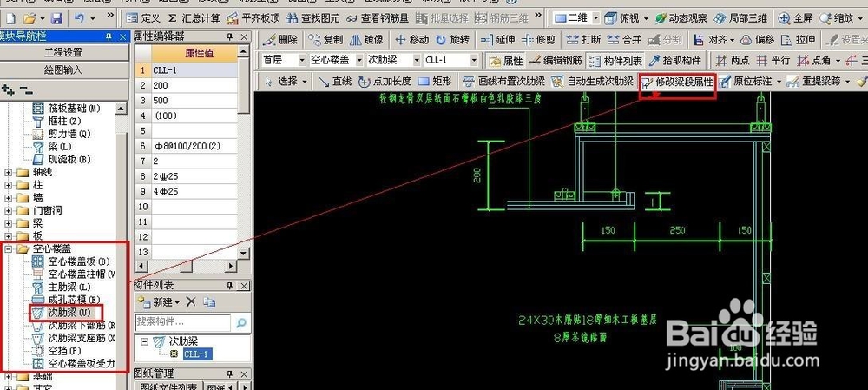This screenshot has height=390, width=868.
Task: Click the Undo arrow icon
Action: tap(79, 19)
